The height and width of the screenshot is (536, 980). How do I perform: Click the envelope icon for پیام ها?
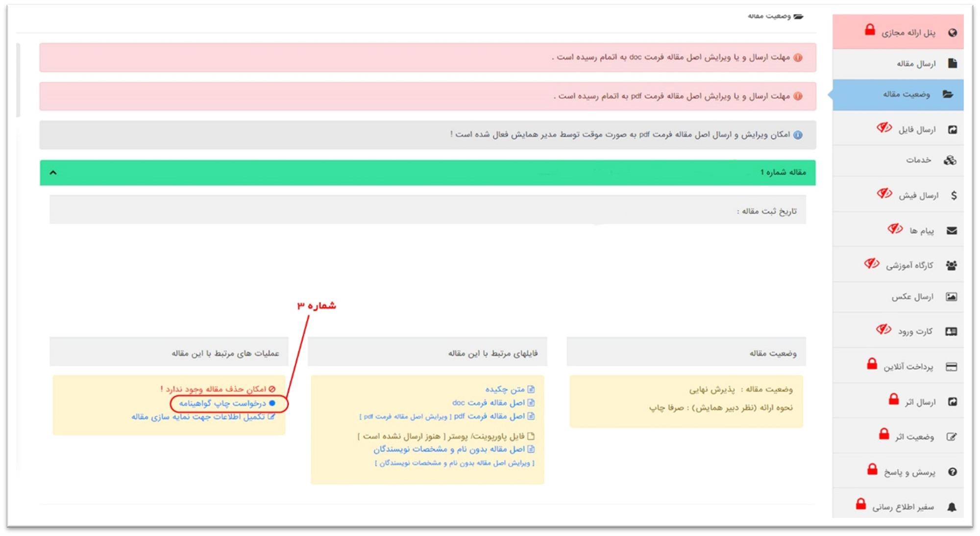tap(952, 231)
